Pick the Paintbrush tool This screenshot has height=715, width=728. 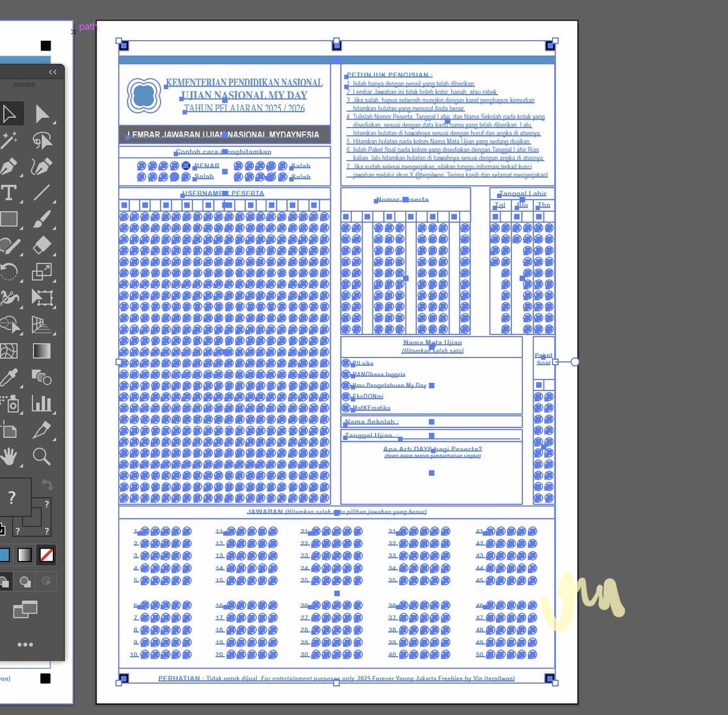click(42, 219)
